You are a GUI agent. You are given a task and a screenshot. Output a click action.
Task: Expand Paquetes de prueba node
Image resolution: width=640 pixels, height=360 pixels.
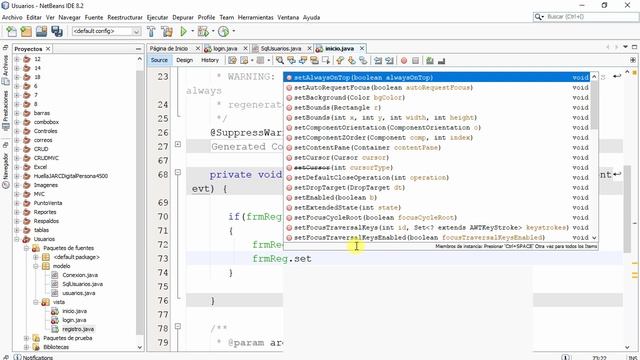tap(26, 338)
